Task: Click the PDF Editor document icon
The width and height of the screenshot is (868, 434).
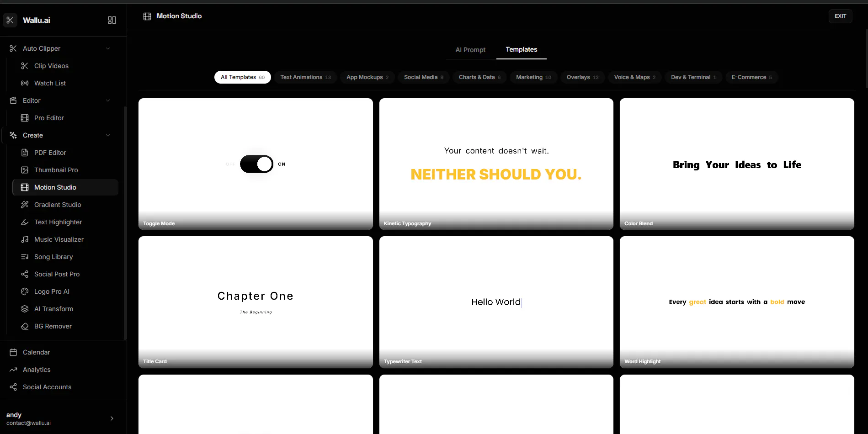Action: 25,153
